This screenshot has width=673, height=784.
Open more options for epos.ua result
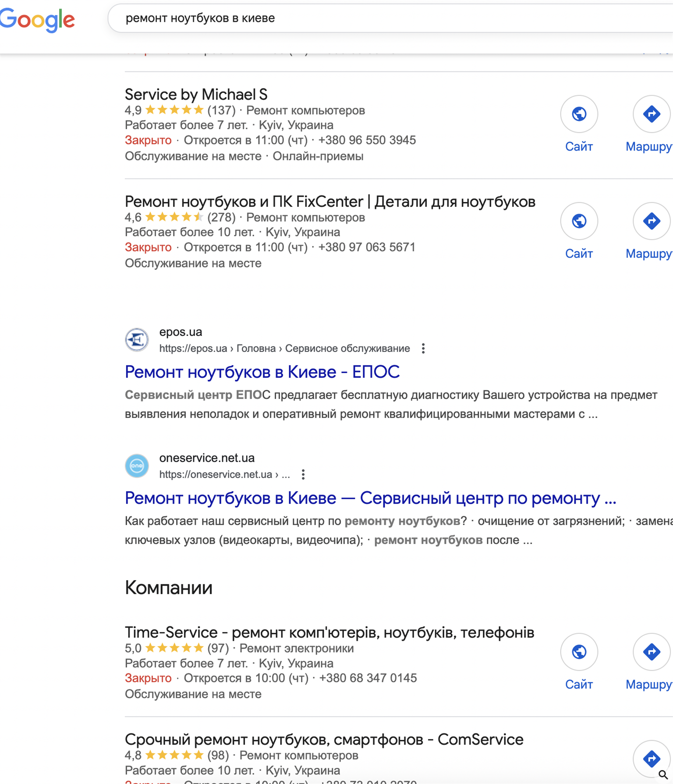pos(423,349)
